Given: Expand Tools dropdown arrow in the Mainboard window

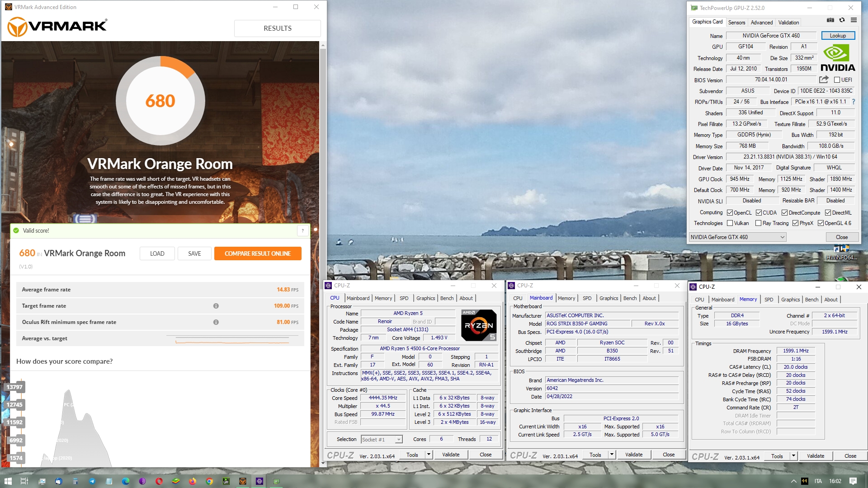Looking at the screenshot, I should point(612,455).
